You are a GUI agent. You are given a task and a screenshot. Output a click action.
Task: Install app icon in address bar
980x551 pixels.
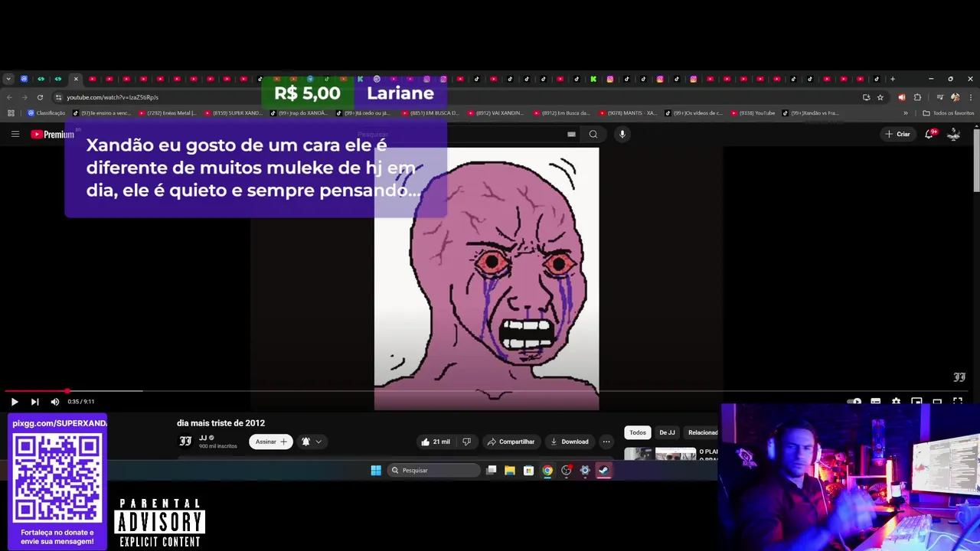pos(866,97)
